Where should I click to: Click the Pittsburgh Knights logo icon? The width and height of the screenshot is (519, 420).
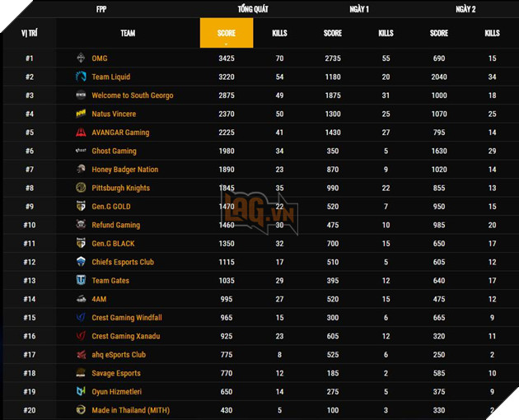(x=81, y=188)
